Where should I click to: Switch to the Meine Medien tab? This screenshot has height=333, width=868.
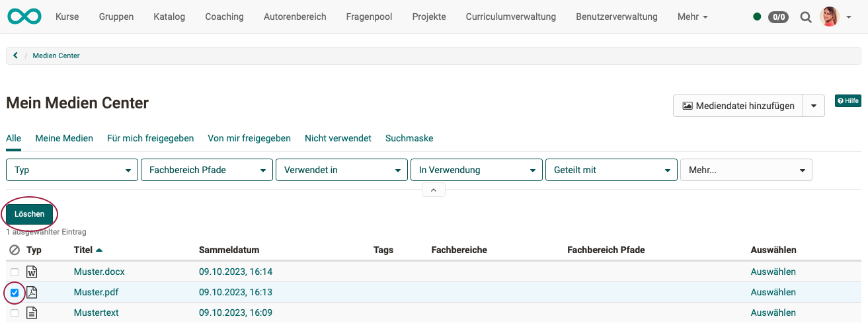click(64, 138)
